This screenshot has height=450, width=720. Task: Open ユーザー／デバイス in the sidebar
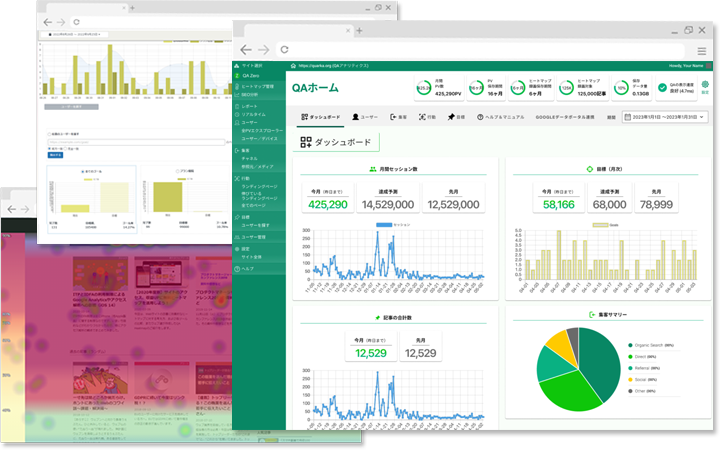point(259,139)
